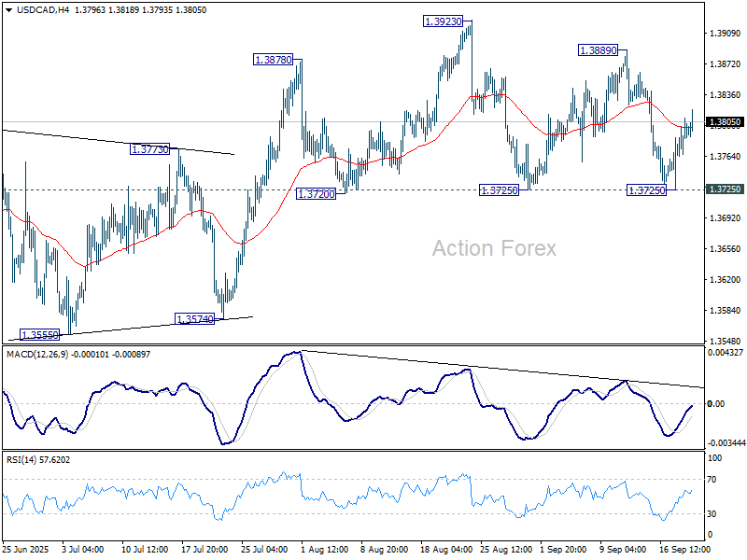
Task: Click the 1 Aug 12:00 time label
Action: pyautogui.click(x=325, y=550)
